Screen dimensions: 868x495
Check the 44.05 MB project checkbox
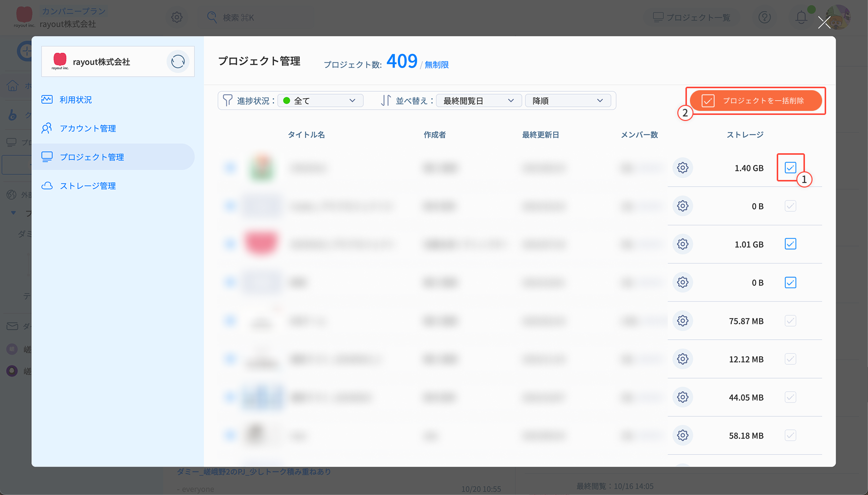click(x=790, y=397)
